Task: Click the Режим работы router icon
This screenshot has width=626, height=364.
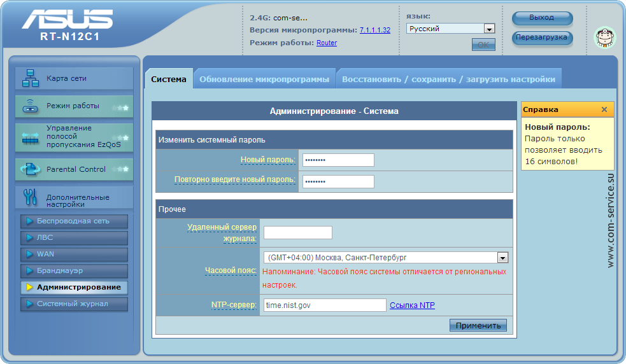Action: (x=31, y=106)
